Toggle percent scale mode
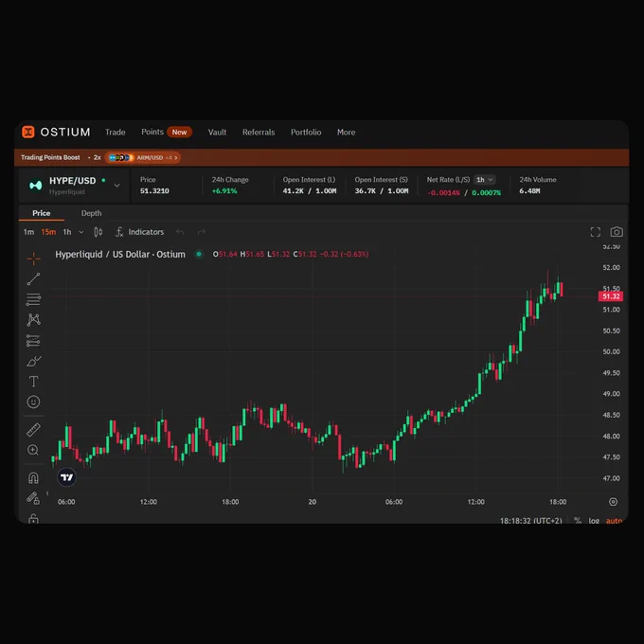 click(x=578, y=520)
